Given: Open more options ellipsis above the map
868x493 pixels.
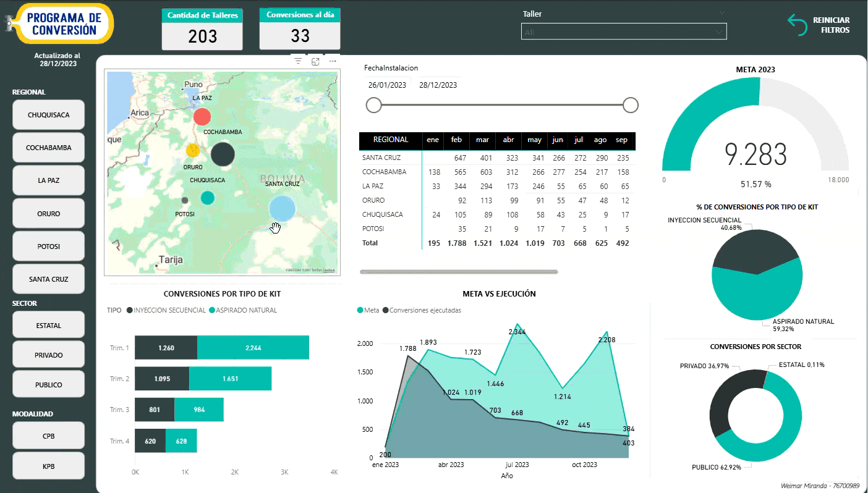Looking at the screenshot, I should point(333,61).
